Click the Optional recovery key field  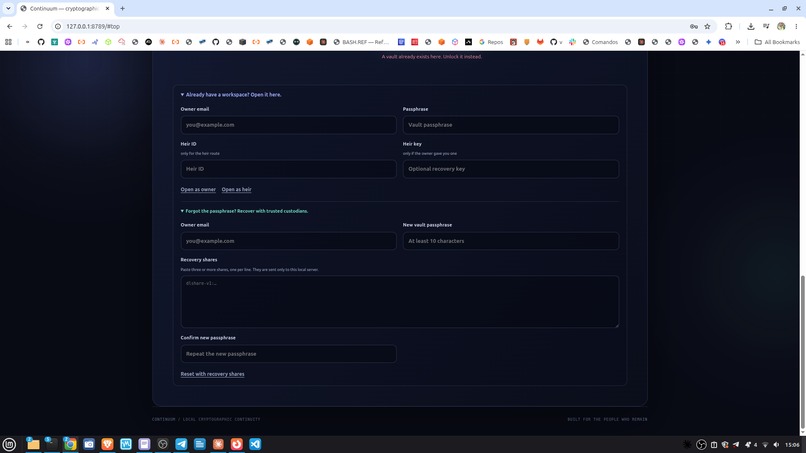click(510, 169)
